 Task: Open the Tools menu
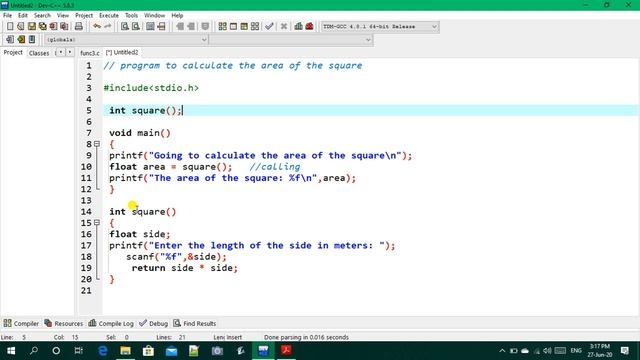pos(131,16)
